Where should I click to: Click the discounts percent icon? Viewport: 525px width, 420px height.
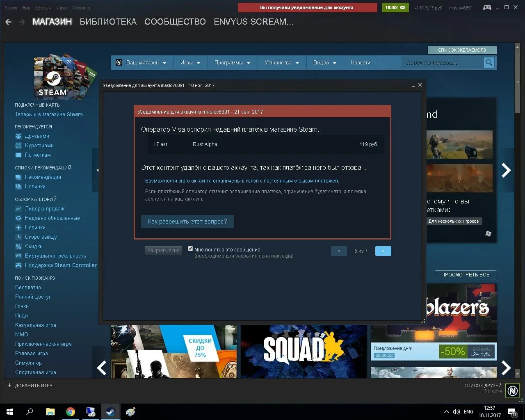[x=18, y=247]
